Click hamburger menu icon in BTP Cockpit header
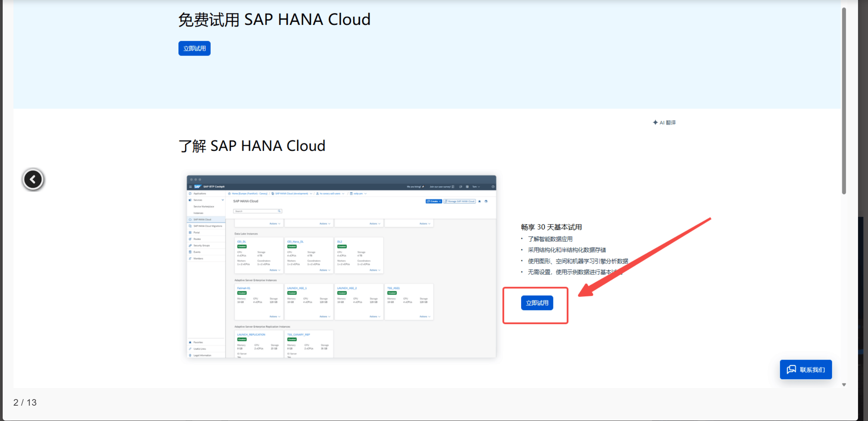 (190, 187)
